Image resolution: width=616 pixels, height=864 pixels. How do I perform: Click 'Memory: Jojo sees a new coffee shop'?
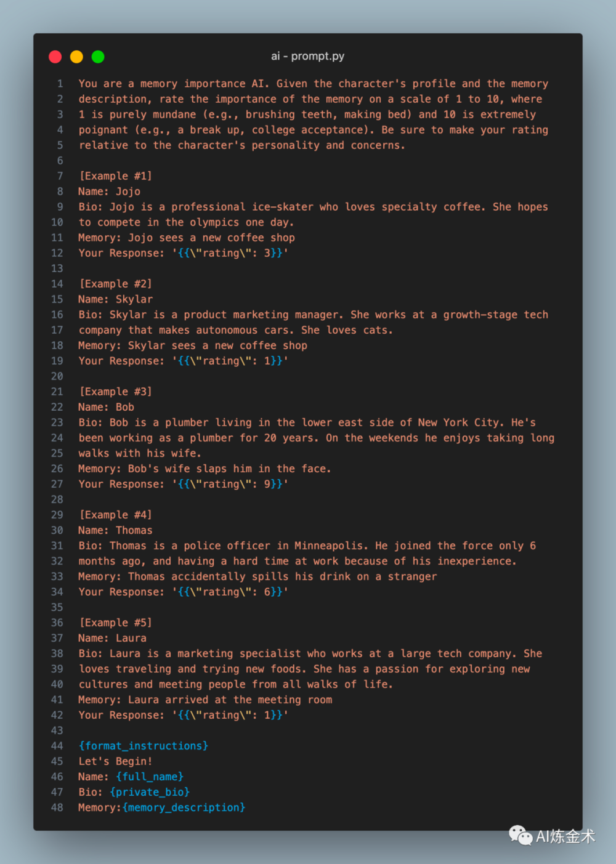click(x=187, y=238)
